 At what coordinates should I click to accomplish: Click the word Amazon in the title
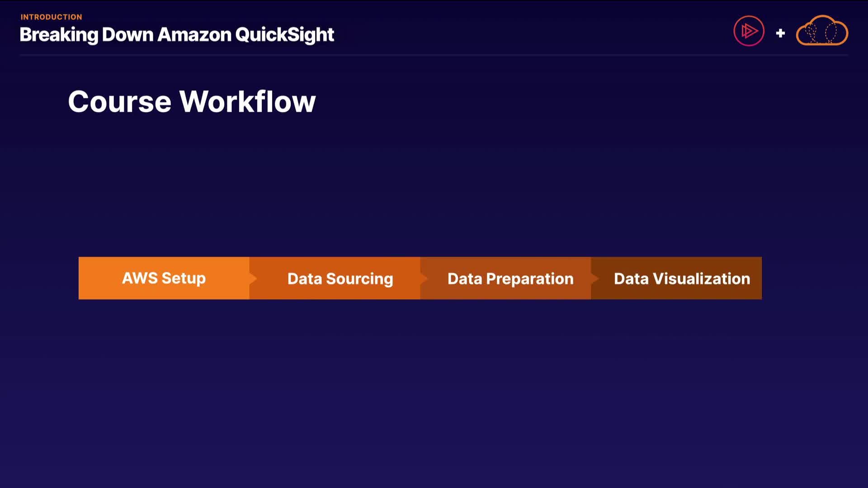(x=194, y=35)
